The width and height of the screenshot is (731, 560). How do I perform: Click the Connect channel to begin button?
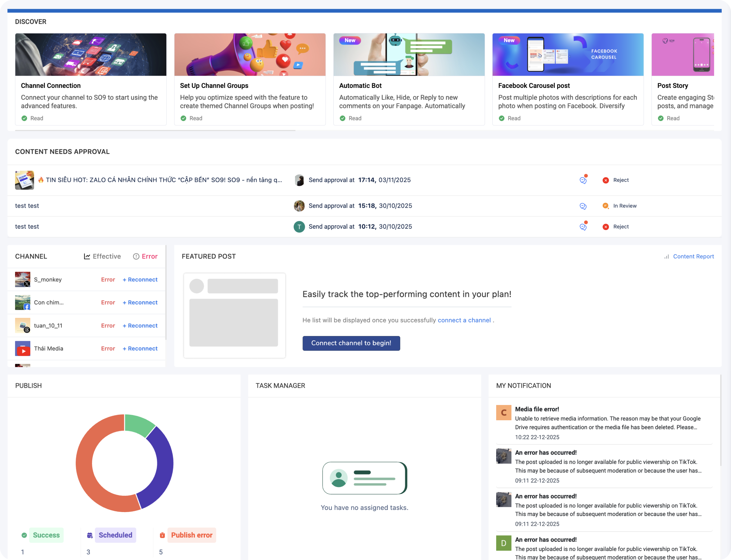pos(351,343)
